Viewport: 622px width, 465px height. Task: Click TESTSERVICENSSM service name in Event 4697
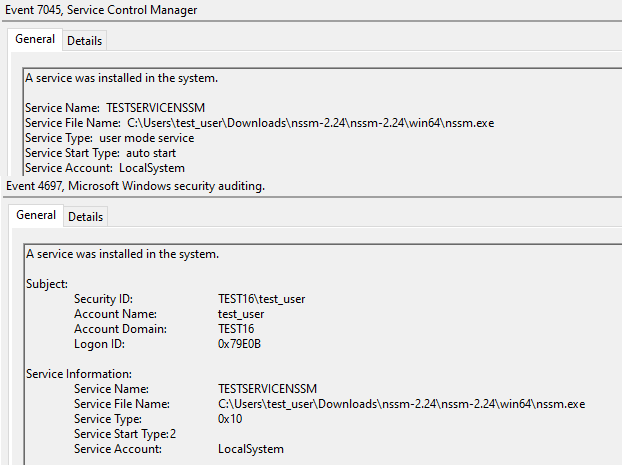pyautogui.click(x=267, y=389)
